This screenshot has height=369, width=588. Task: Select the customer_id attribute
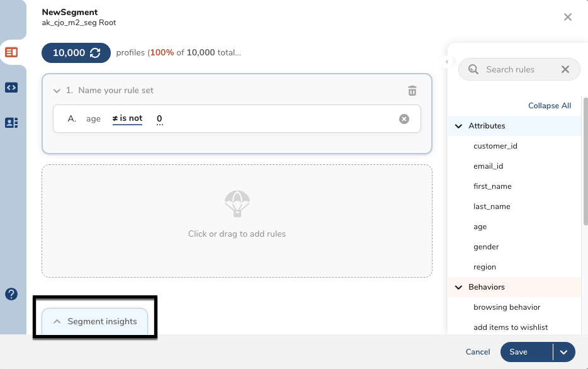[x=495, y=146]
